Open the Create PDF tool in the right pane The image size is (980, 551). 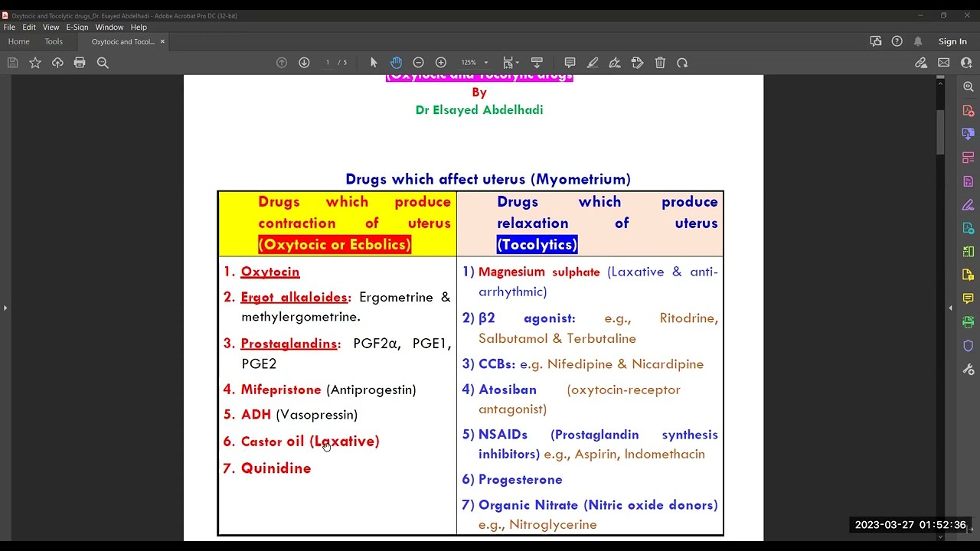pos(969,111)
